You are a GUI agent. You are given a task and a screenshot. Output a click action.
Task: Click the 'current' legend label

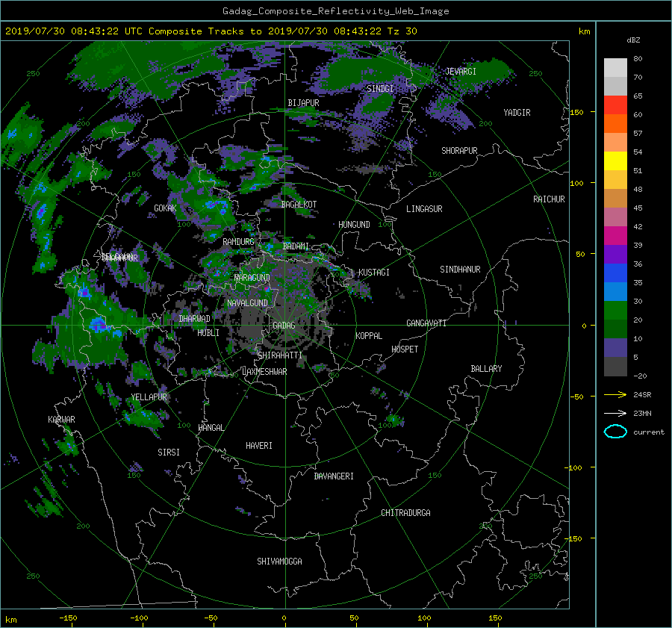click(x=649, y=432)
